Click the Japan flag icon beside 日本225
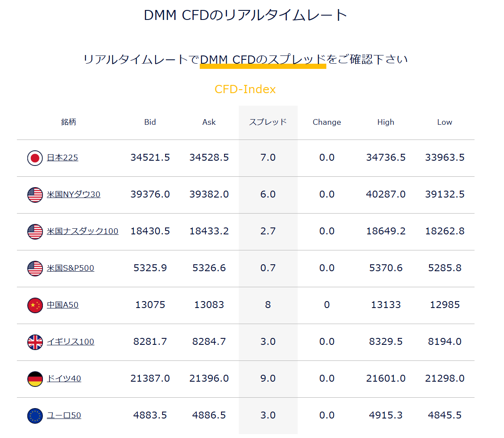 (x=35, y=157)
